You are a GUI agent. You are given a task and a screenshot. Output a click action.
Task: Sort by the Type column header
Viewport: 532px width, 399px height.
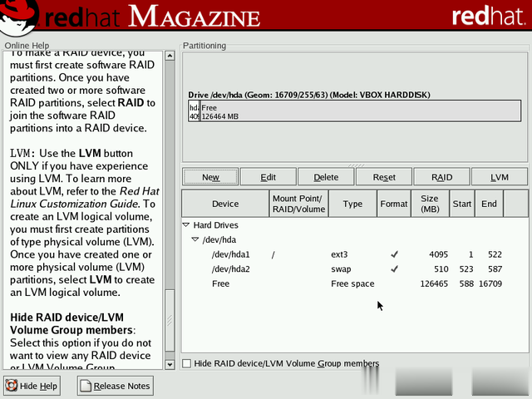[352, 204]
